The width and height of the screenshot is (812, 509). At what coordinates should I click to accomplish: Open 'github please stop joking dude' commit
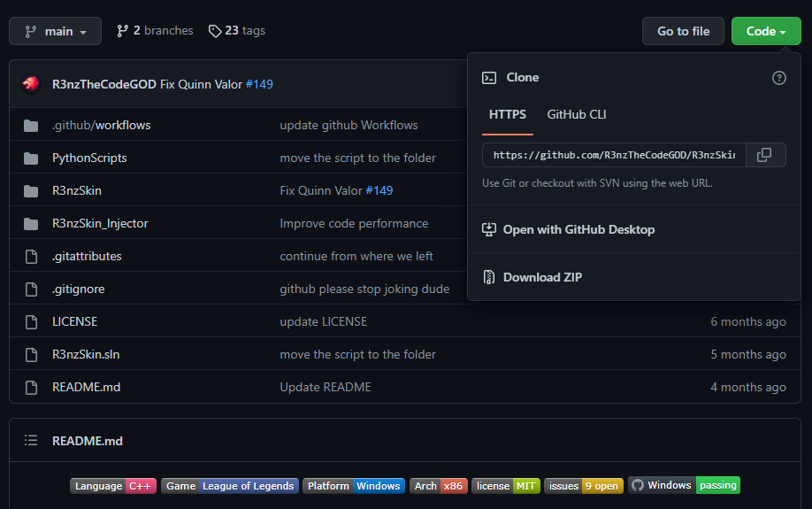coord(364,289)
